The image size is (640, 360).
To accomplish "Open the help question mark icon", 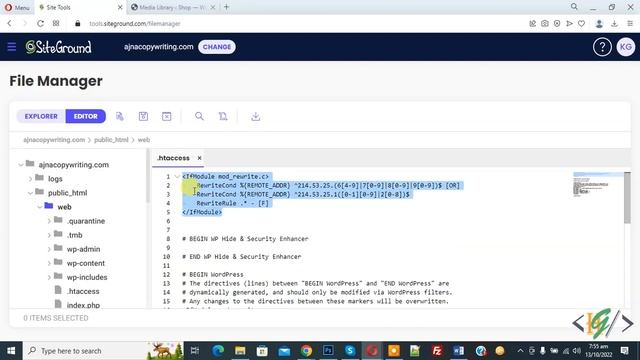I will 602,47.
